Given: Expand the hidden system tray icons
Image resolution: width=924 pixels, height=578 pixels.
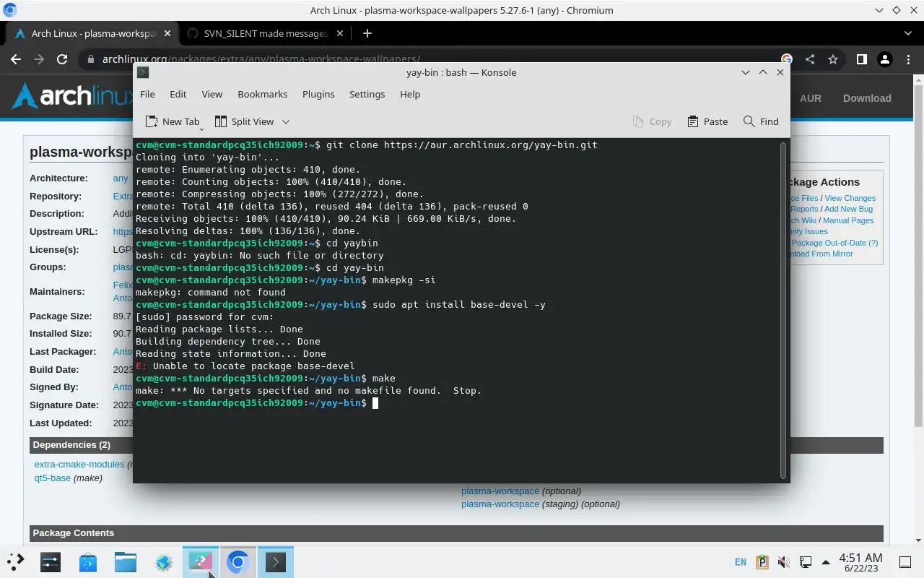Looking at the screenshot, I should pyautogui.click(x=826, y=562).
